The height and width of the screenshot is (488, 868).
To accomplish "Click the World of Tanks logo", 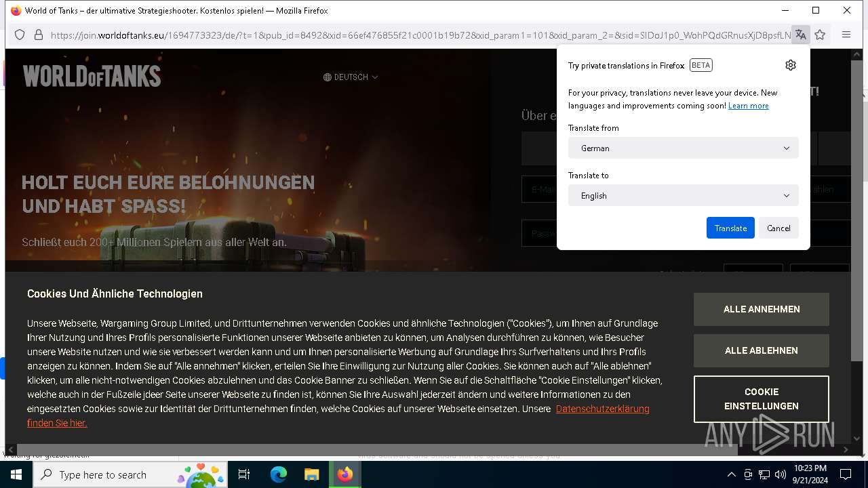I will click(92, 76).
